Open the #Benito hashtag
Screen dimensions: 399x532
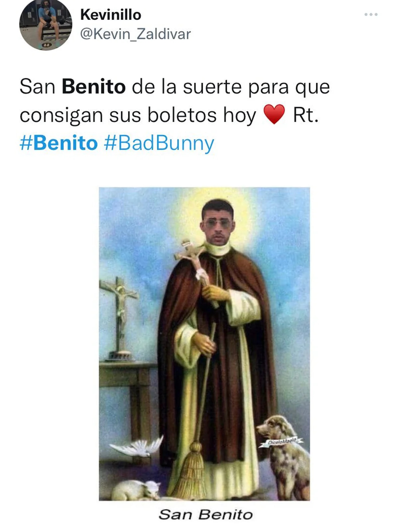click(59, 143)
